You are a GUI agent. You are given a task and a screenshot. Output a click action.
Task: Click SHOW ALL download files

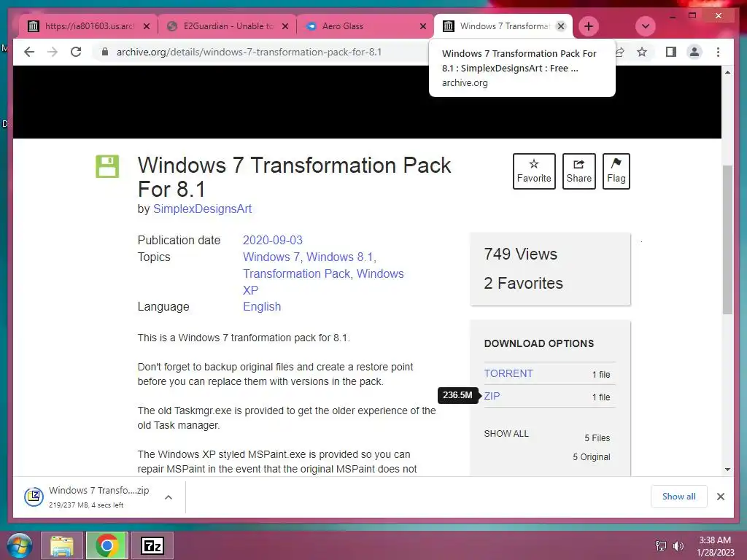coord(506,433)
